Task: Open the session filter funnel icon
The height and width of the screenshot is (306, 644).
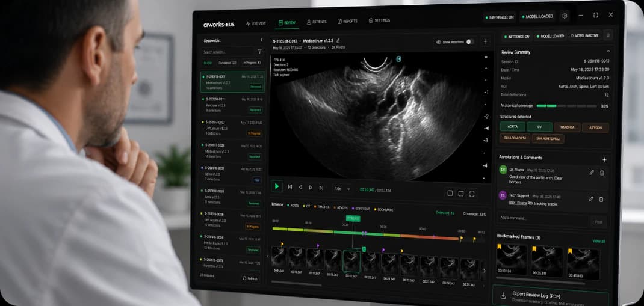Action: click(x=259, y=52)
